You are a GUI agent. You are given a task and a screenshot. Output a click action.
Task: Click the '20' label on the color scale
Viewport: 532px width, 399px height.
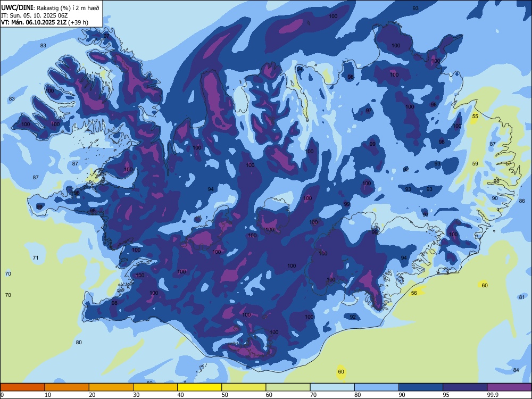[92, 395]
